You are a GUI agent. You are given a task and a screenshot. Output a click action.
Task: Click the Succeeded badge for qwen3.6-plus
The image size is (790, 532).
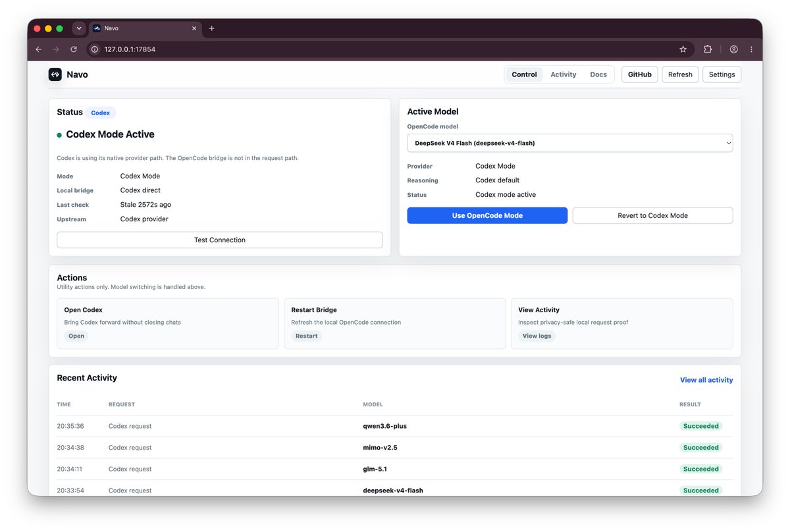click(x=701, y=426)
